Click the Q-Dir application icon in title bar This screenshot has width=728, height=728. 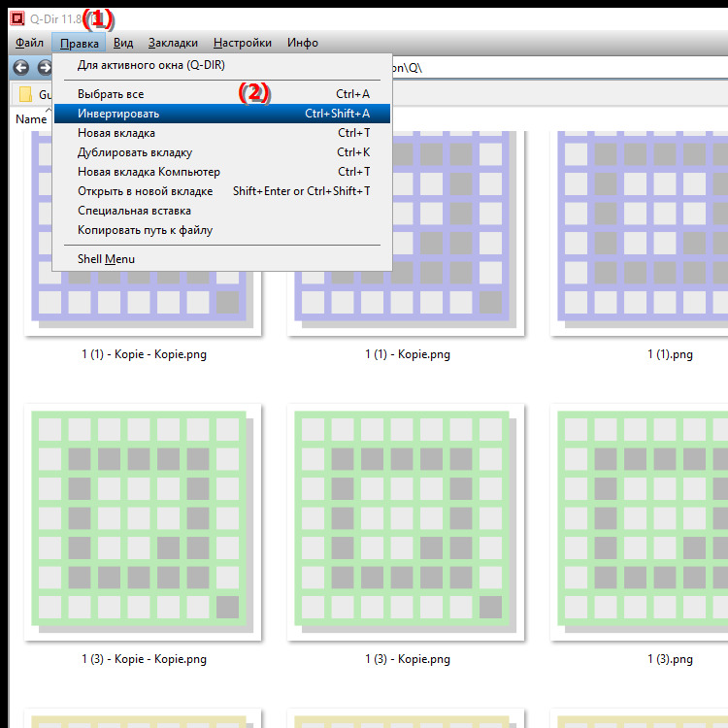17,18
